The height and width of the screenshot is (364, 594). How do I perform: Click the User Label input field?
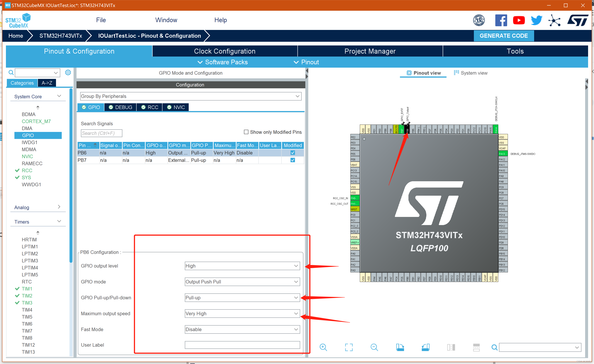point(242,345)
